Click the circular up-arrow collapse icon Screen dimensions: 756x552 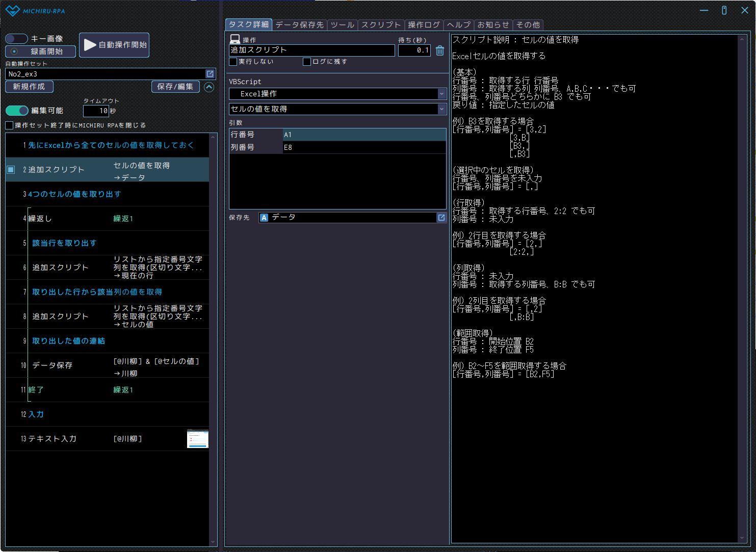(209, 87)
